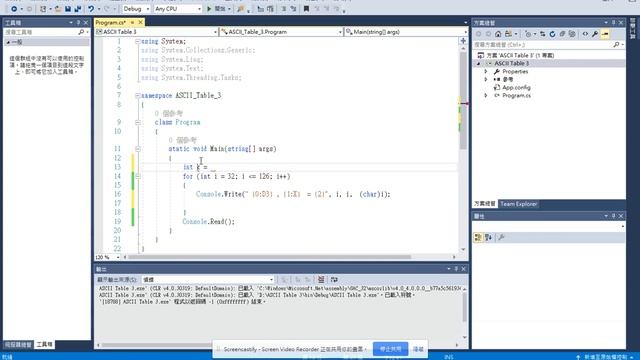Image resolution: width=640 pixels, height=360 pixels.
Task: Click the Refresh icon in Solution Explorer
Action: [x=552, y=34]
